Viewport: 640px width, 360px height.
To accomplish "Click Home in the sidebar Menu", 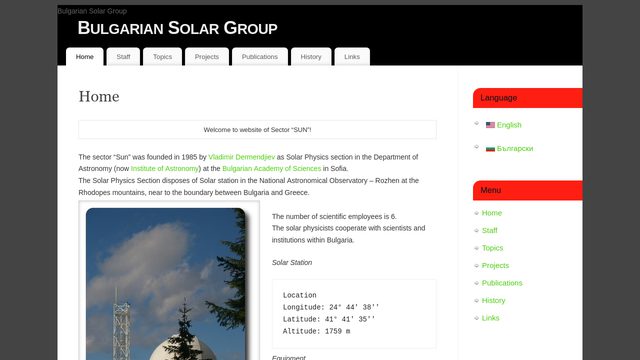I will (492, 213).
